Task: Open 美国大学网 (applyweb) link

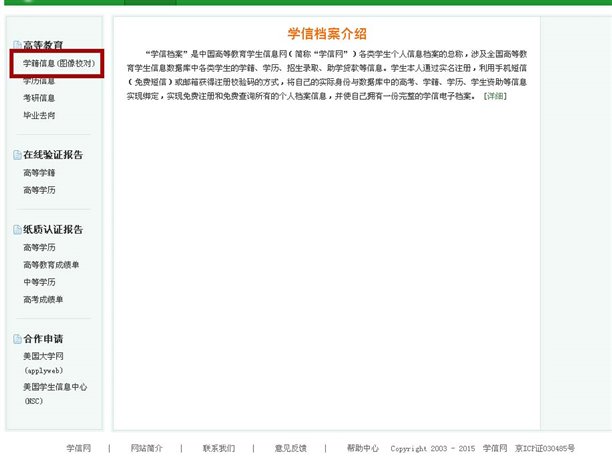Action: coord(43,362)
